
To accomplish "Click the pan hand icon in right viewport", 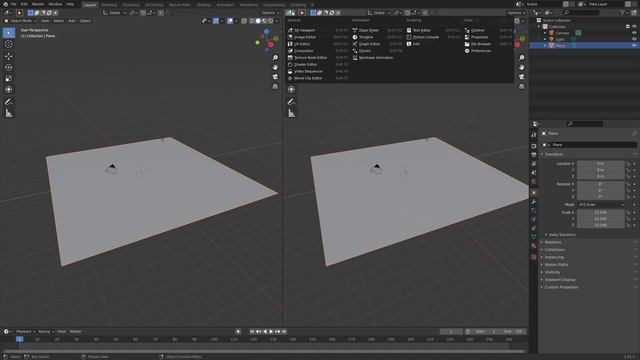I will click(522, 67).
